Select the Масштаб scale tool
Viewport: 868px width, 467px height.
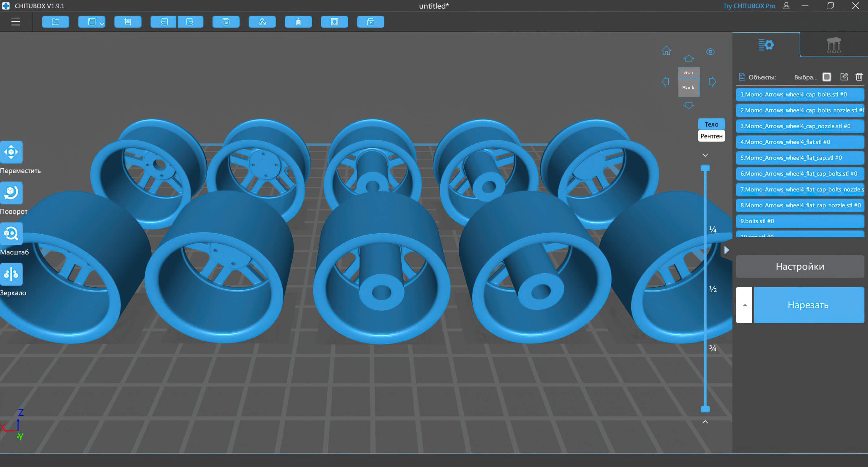pos(11,233)
